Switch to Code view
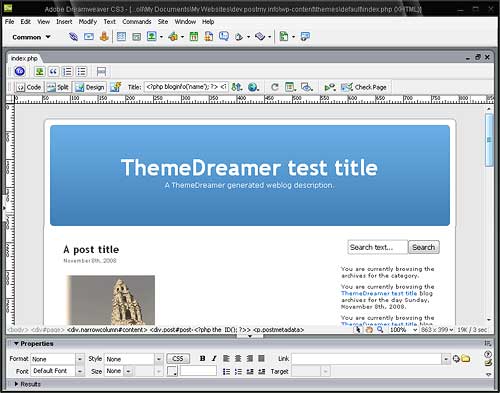 coord(29,87)
